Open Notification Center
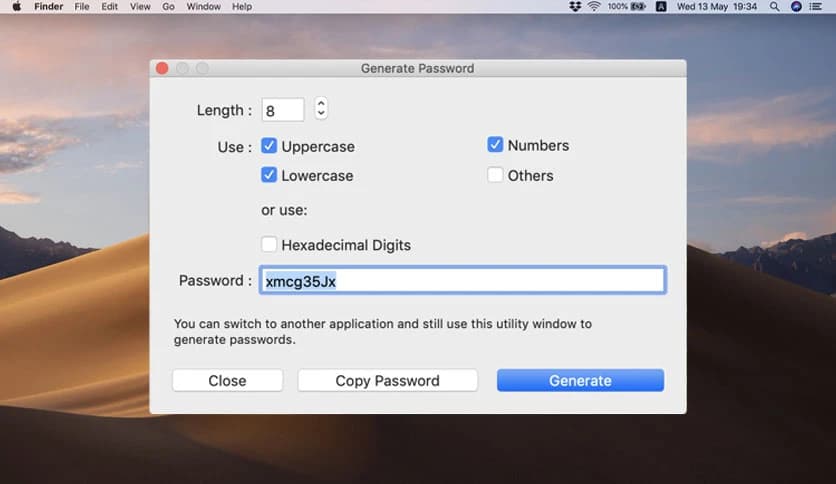The height and width of the screenshot is (484, 836). [815, 6]
